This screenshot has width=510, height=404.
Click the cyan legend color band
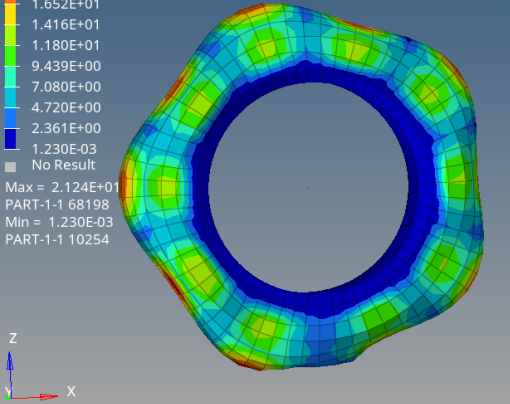(10, 97)
